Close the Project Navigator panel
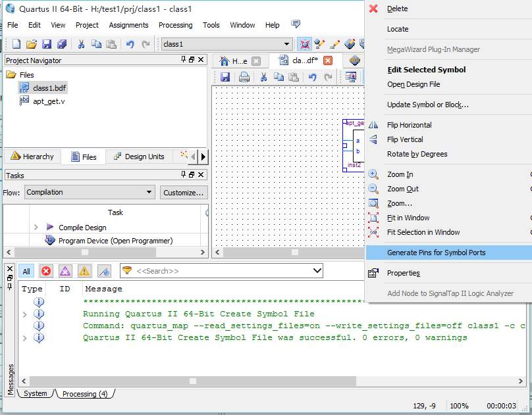 point(201,60)
